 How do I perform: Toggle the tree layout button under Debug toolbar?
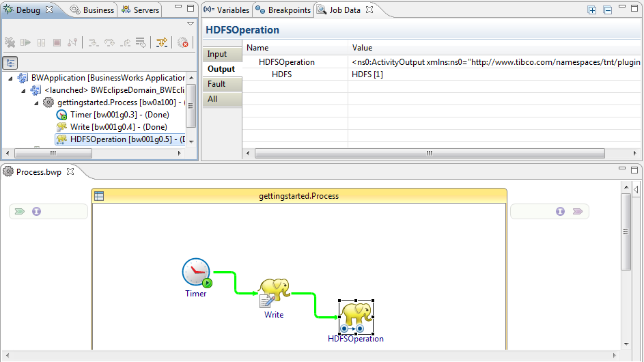tap(10, 63)
